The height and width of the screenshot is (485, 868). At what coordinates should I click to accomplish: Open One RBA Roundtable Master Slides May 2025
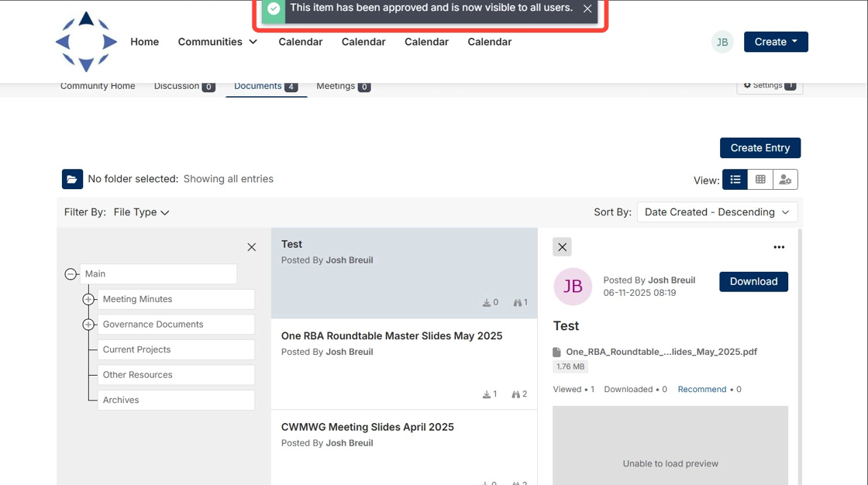pyautogui.click(x=391, y=335)
